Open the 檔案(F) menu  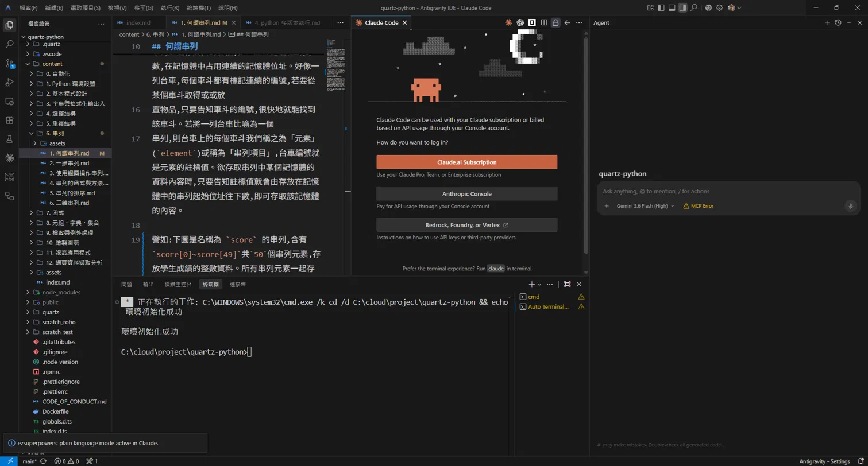[28, 8]
